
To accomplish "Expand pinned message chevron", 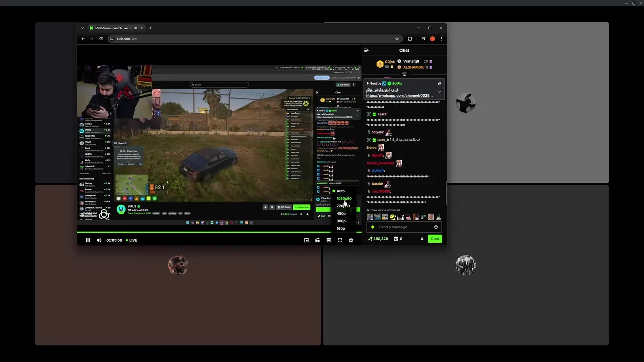I will click(439, 92).
